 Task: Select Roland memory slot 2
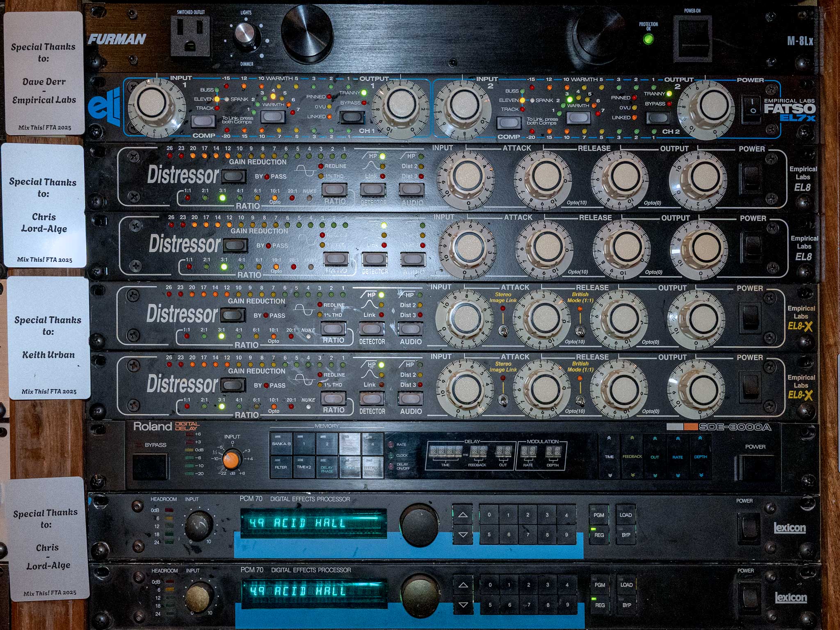click(x=327, y=444)
